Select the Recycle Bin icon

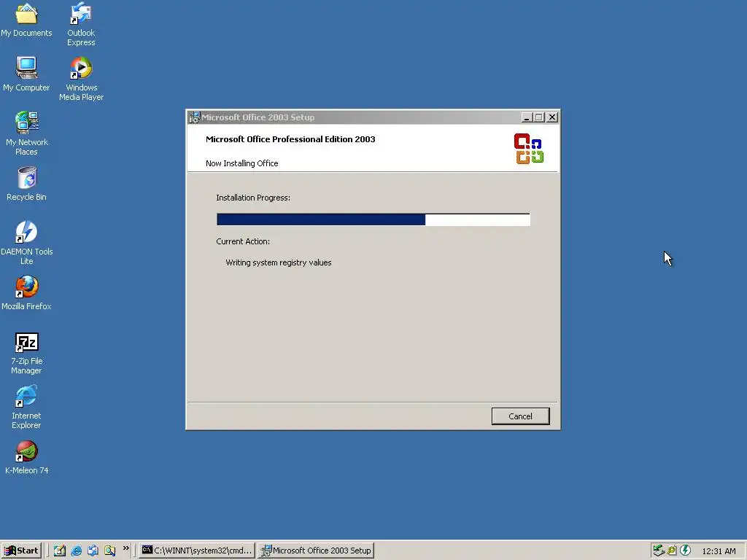pos(26,184)
